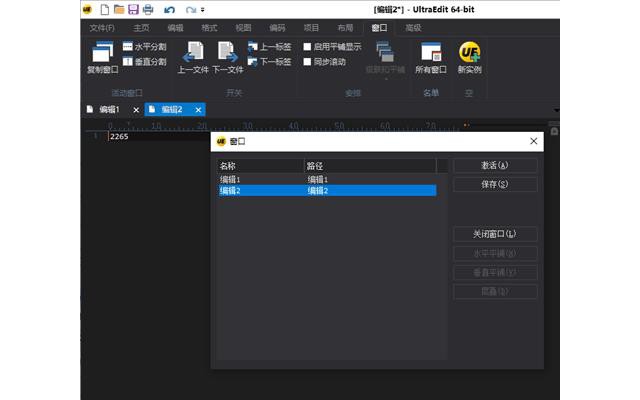Toggle the 同步滚动 checkbox

(307, 62)
